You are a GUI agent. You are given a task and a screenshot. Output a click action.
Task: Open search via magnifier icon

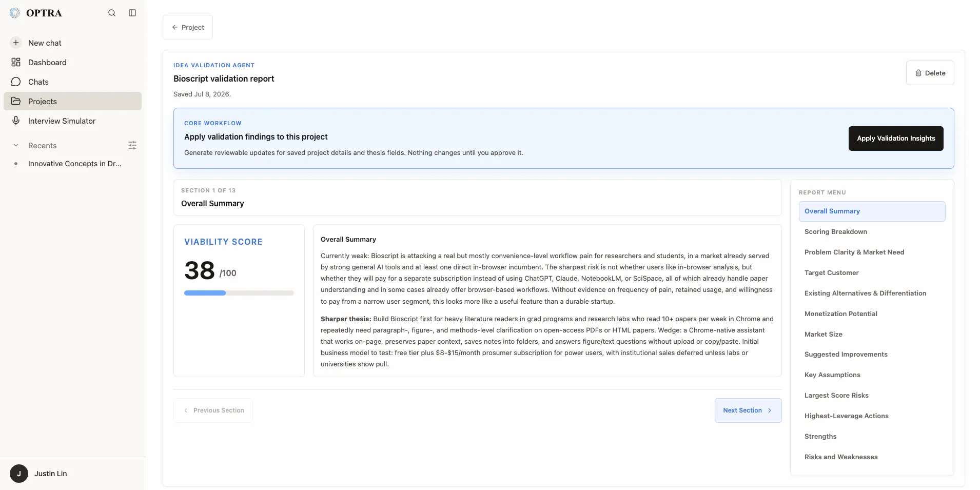tap(112, 13)
